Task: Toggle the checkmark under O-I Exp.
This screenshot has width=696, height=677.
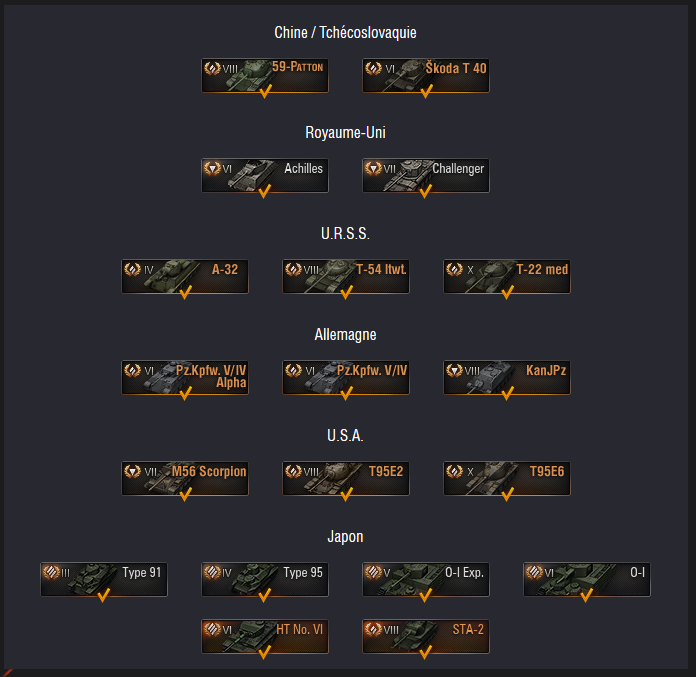Action: 425,595
